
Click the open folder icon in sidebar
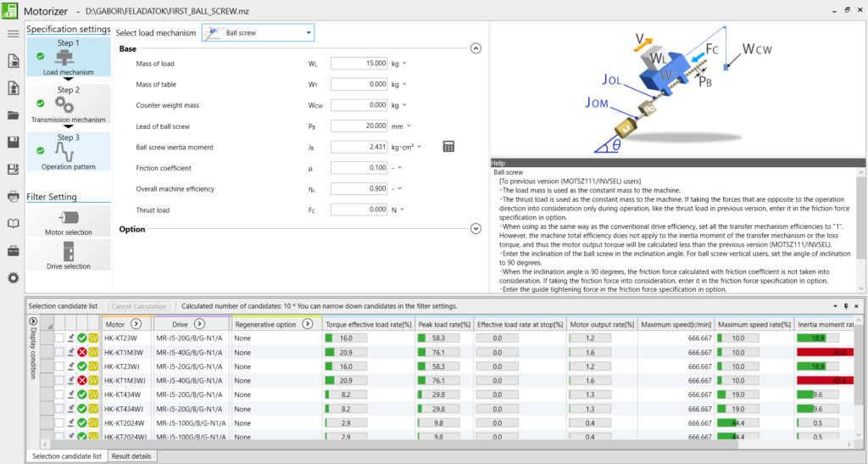click(x=13, y=115)
